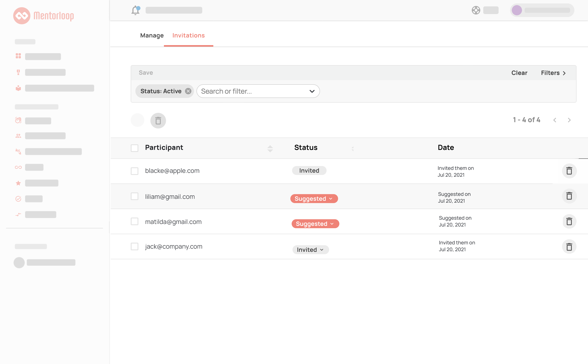This screenshot has height=364, width=588.
Task: Click the help lifebuoy icon
Action: 476,10
